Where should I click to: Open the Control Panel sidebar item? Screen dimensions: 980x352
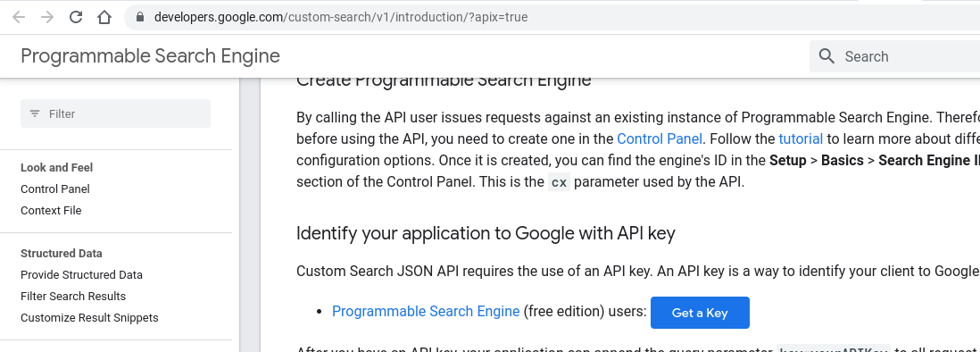(55, 189)
